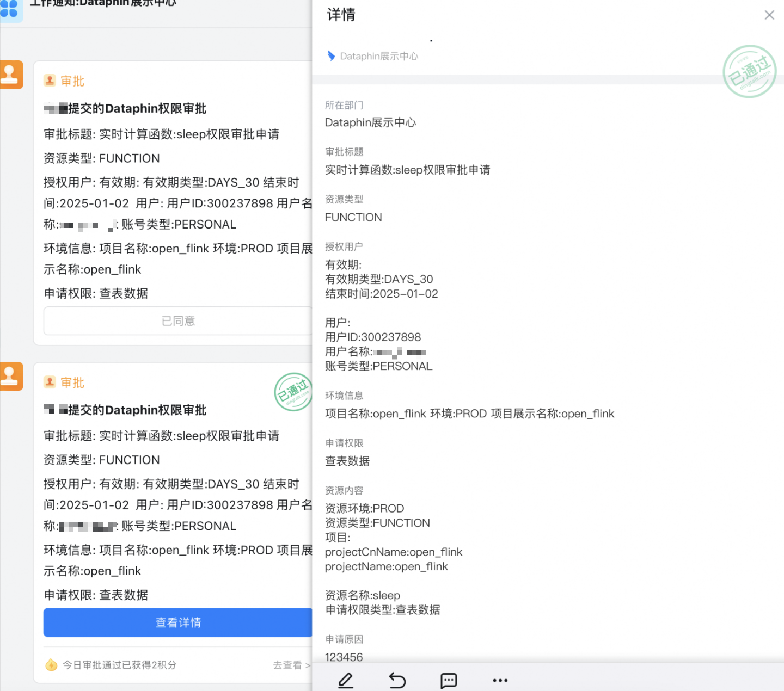Click the 资源内容 label
This screenshot has height=691, width=784.
click(344, 490)
